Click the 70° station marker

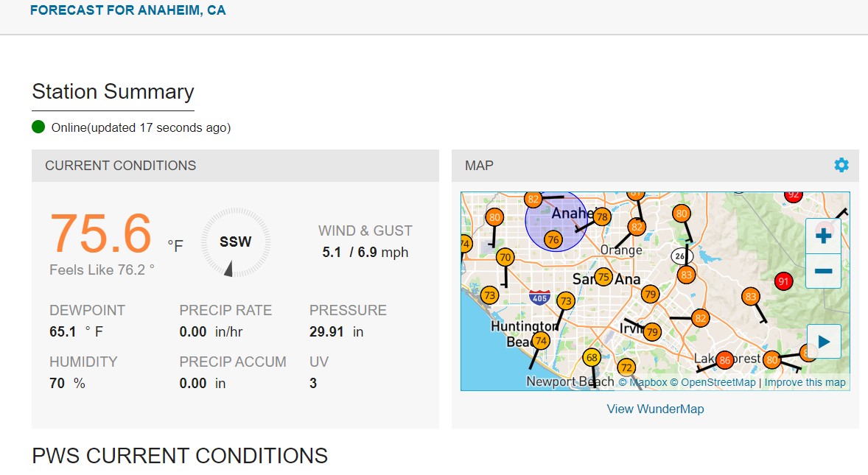coord(505,258)
